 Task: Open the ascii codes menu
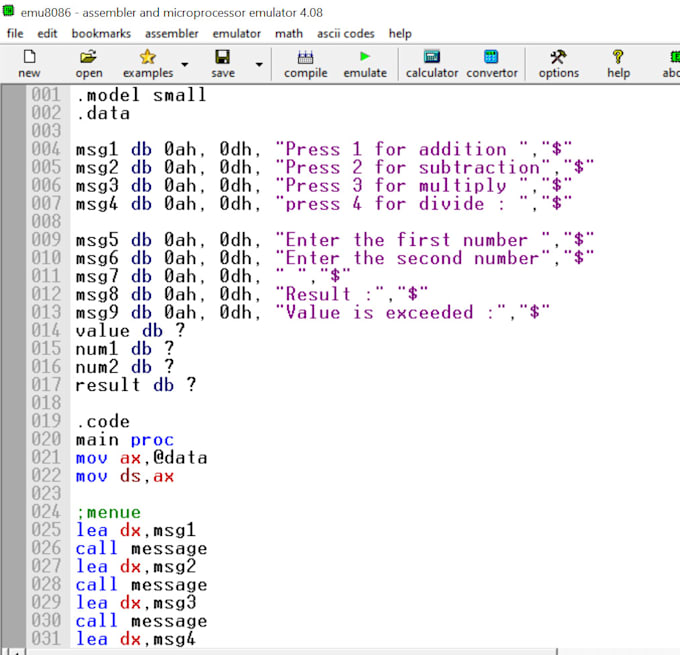(346, 33)
